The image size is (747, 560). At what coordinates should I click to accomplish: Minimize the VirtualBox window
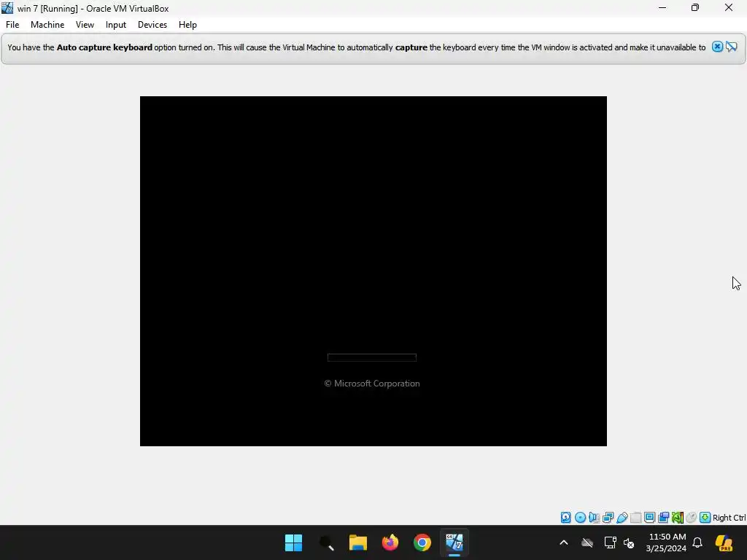[662, 7]
